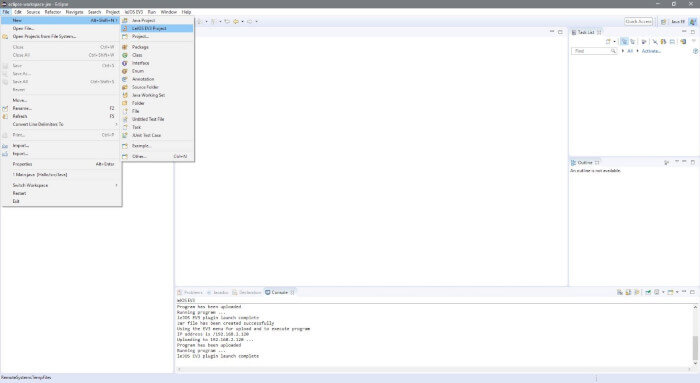The image size is (700, 383).
Task: Click the Open Perspective icon
Action: [x=663, y=21]
